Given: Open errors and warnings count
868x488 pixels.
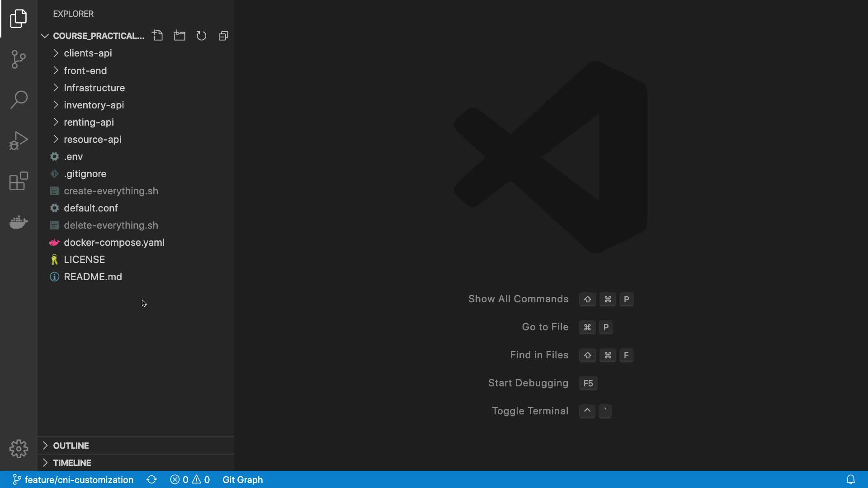Looking at the screenshot, I should tap(190, 479).
